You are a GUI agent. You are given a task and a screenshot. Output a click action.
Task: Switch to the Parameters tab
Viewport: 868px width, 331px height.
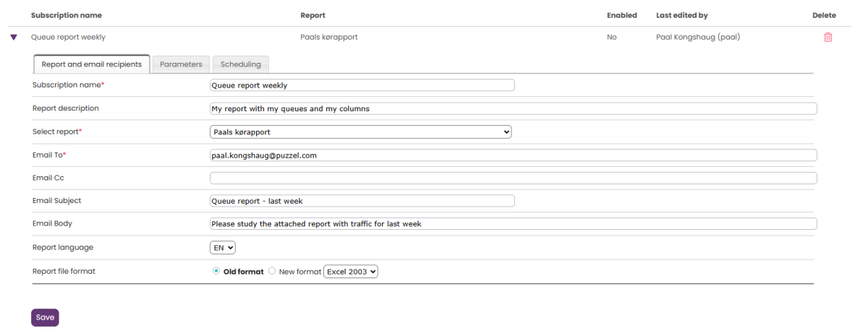tap(181, 64)
